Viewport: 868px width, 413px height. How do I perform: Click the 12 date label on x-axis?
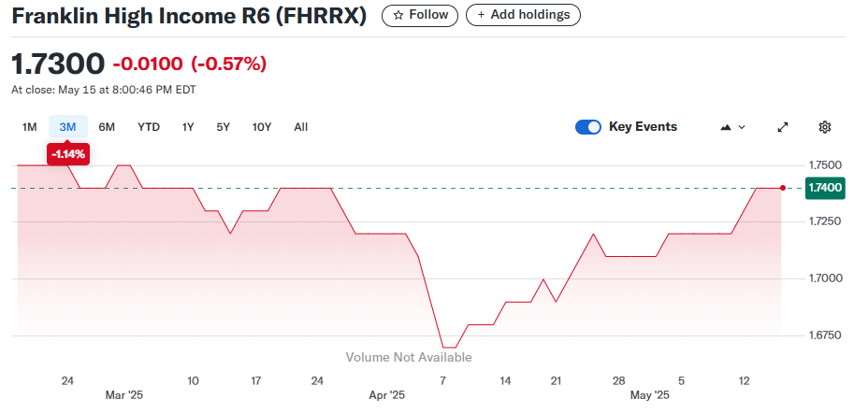745,381
